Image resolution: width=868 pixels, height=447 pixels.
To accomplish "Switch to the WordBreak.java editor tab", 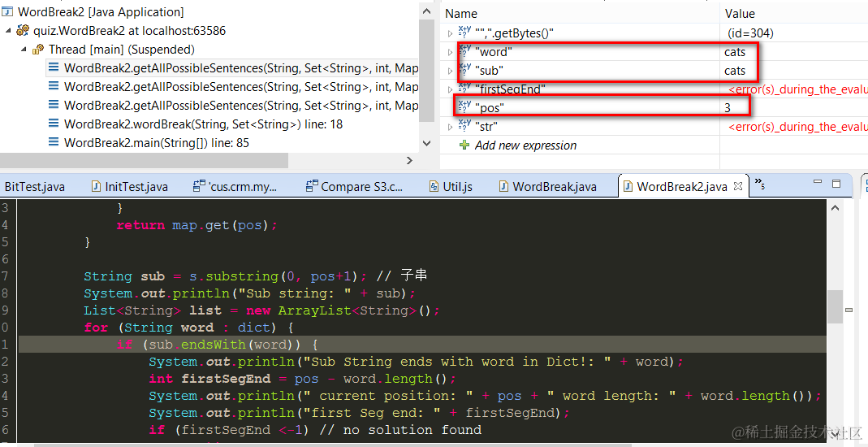I will 547,187.
